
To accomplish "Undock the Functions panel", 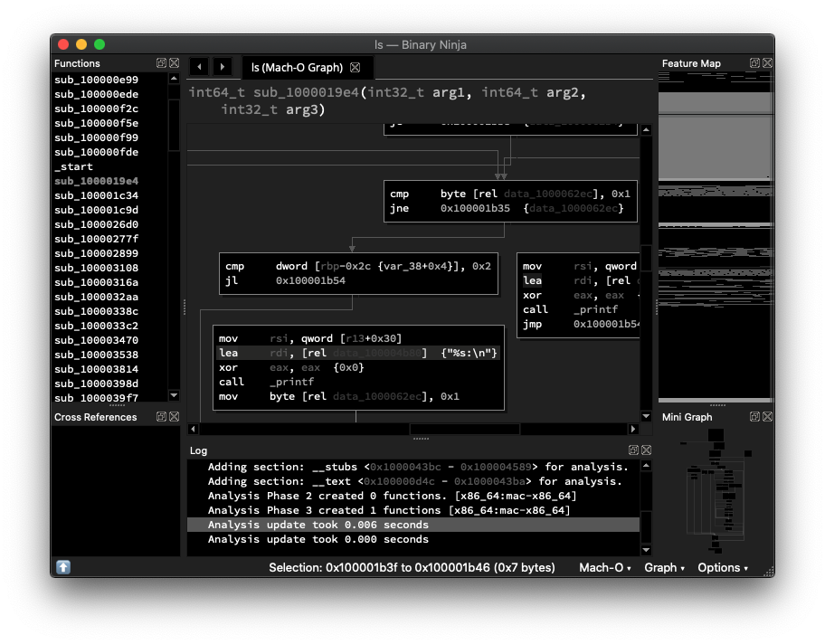I will tap(162, 63).
